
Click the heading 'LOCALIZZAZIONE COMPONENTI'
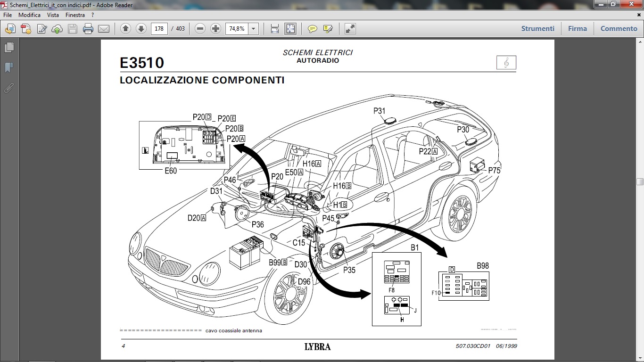click(202, 80)
